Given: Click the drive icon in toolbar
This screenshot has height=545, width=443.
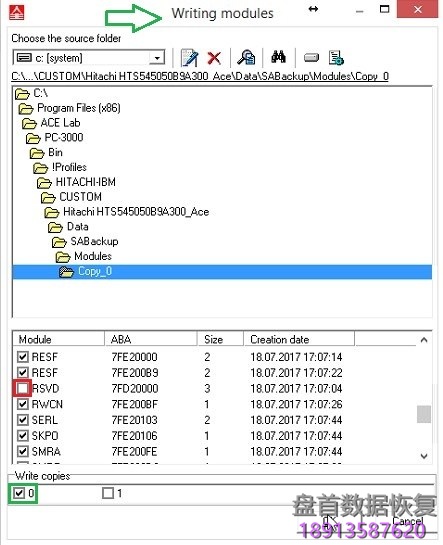Looking at the screenshot, I should (x=311, y=57).
